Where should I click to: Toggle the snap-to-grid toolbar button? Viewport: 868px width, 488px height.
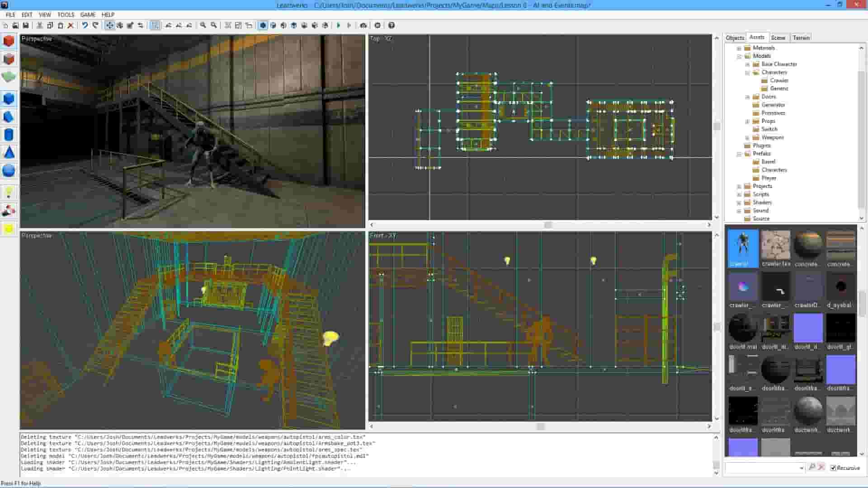click(154, 25)
